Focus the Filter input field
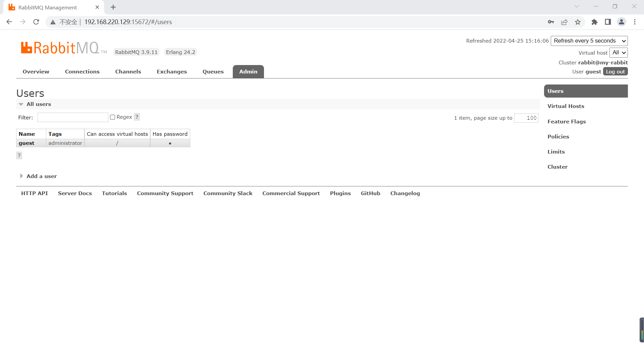Image resolution: width=644 pixels, height=344 pixels. [x=73, y=117]
